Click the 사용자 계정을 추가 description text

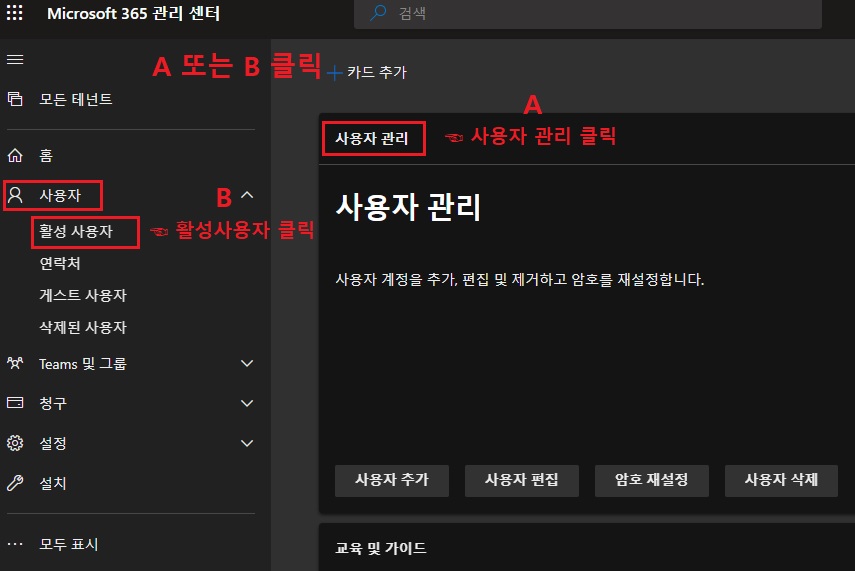coord(520,279)
